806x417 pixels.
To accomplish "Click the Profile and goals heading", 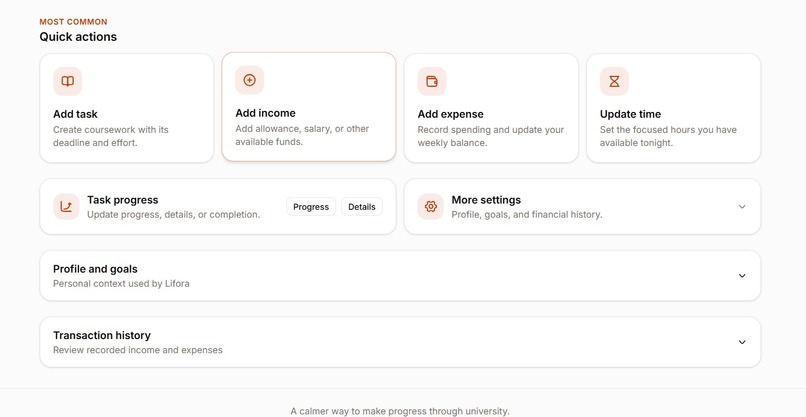I will coord(95,269).
